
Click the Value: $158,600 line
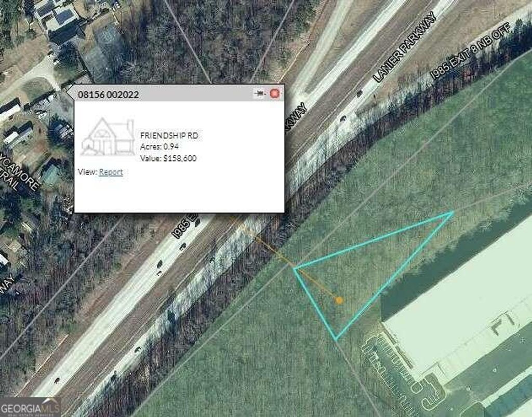pos(168,158)
